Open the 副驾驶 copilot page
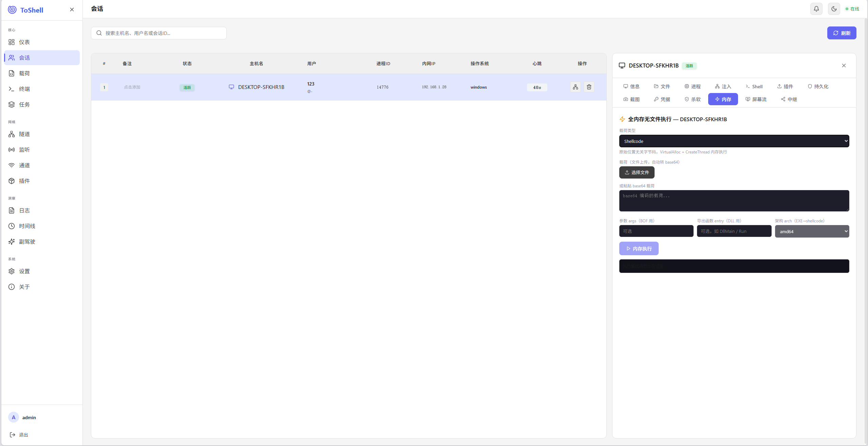The height and width of the screenshot is (446, 868). point(42,242)
